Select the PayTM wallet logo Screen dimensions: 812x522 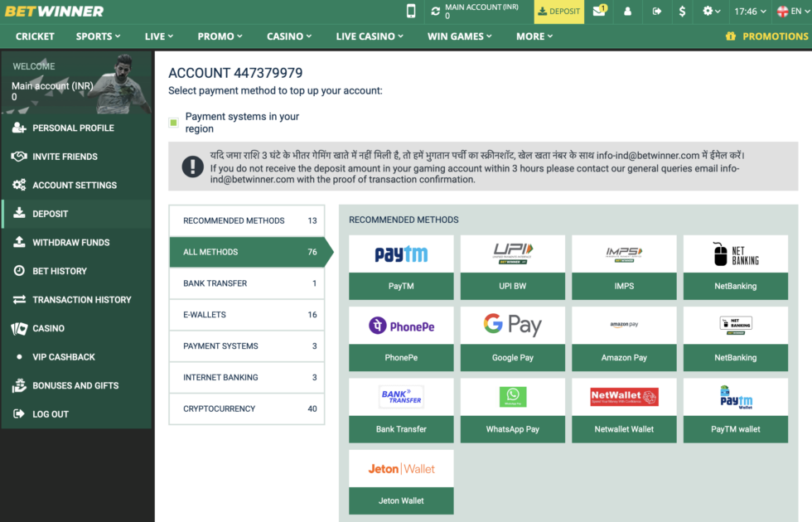(x=736, y=397)
